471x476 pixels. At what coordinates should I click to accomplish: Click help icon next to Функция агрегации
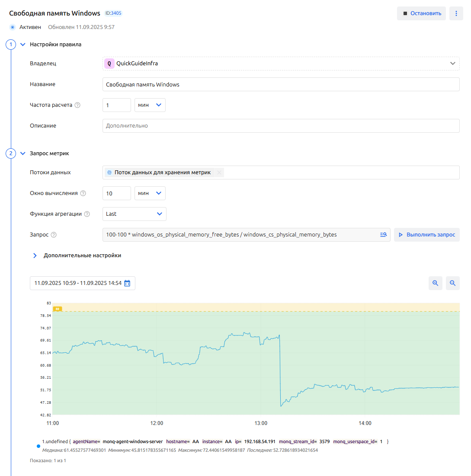tap(87, 214)
